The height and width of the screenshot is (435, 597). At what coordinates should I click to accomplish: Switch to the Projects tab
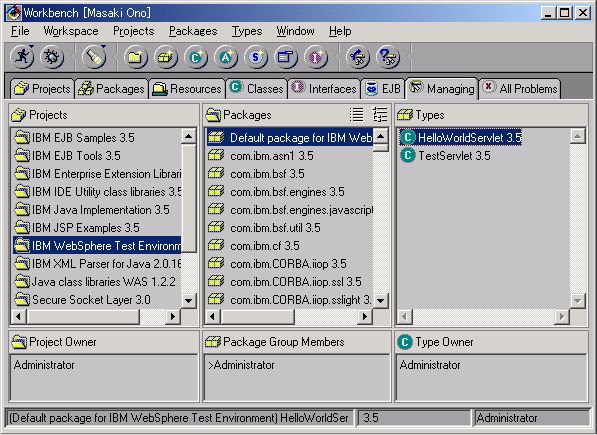pyautogui.click(x=42, y=89)
